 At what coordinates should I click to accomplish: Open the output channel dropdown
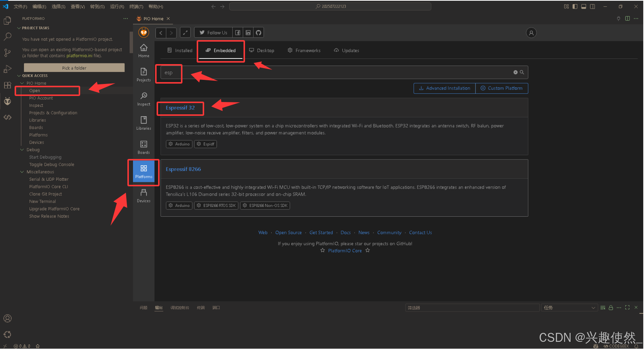[x=569, y=308]
